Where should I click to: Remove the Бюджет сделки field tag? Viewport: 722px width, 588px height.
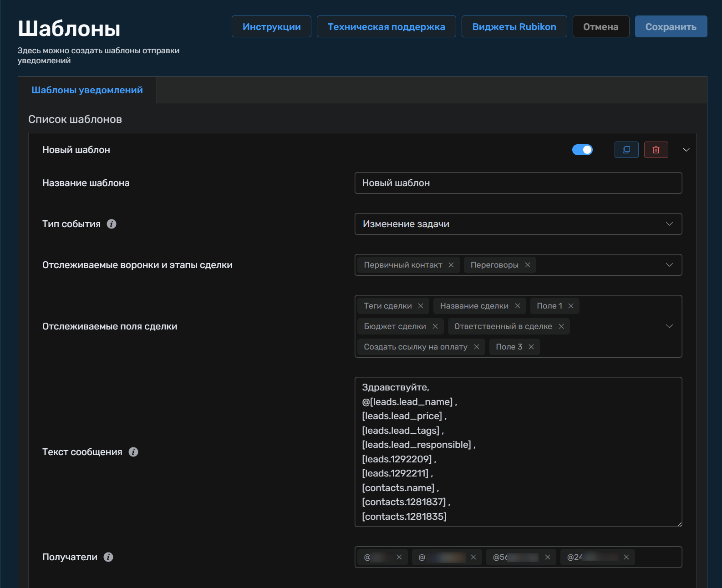pyautogui.click(x=435, y=326)
